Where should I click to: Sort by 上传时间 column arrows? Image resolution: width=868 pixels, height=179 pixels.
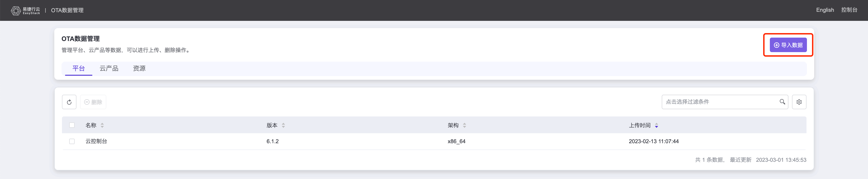click(x=656, y=125)
